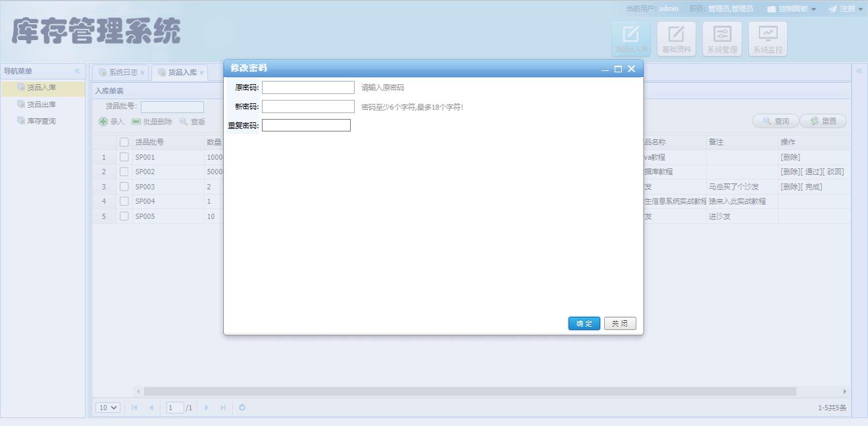Click the page number input box
This screenshot has width=868, height=426.
tap(175, 408)
